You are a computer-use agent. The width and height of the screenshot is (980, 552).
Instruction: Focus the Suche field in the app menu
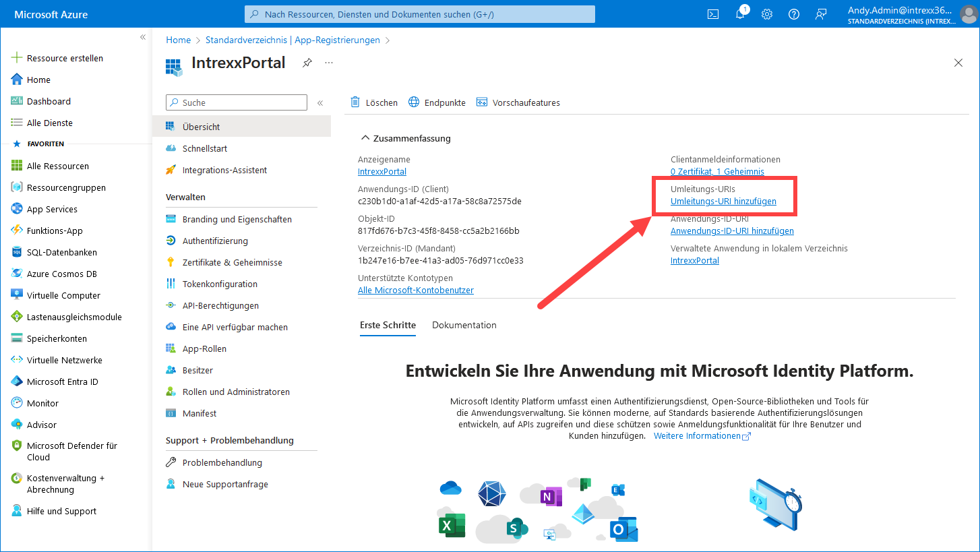click(237, 102)
